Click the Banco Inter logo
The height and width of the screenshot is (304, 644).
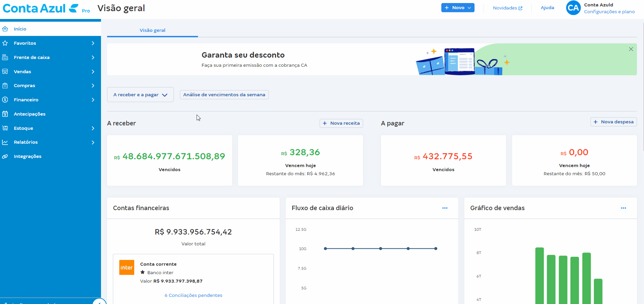(127, 267)
